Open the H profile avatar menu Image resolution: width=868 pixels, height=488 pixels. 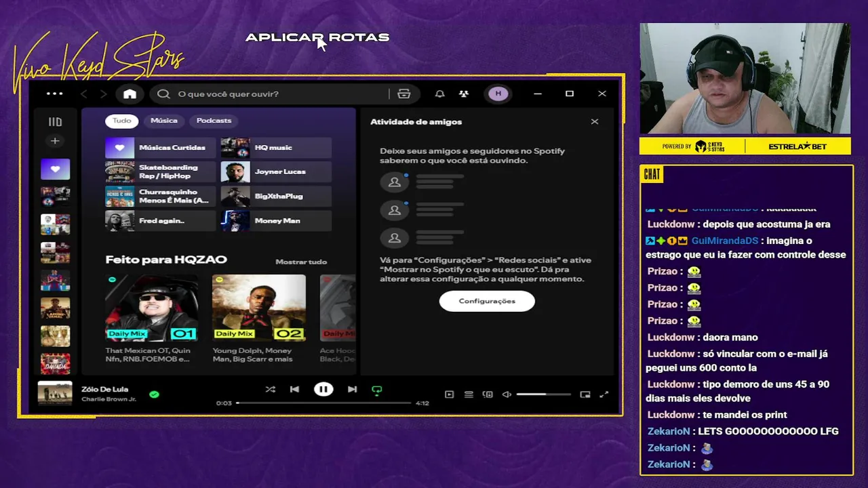pos(498,94)
